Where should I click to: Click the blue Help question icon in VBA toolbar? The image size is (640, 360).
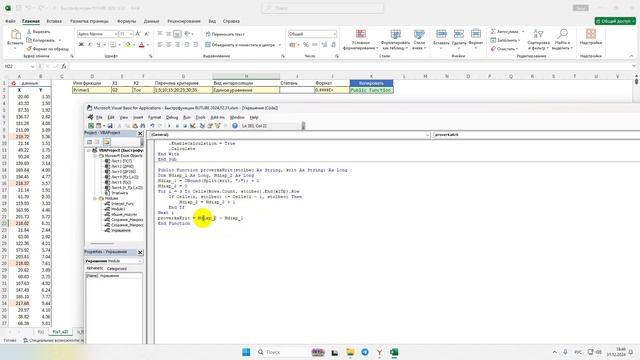[235, 126]
